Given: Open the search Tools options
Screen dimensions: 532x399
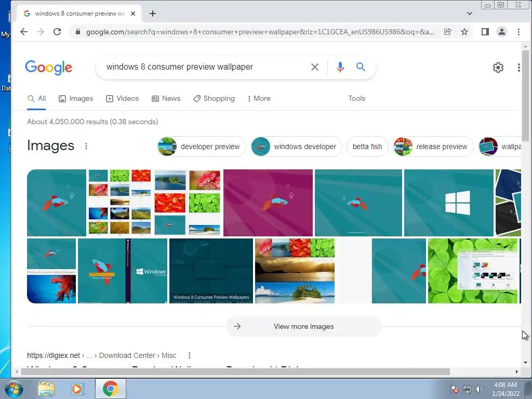Looking at the screenshot, I should click(356, 98).
